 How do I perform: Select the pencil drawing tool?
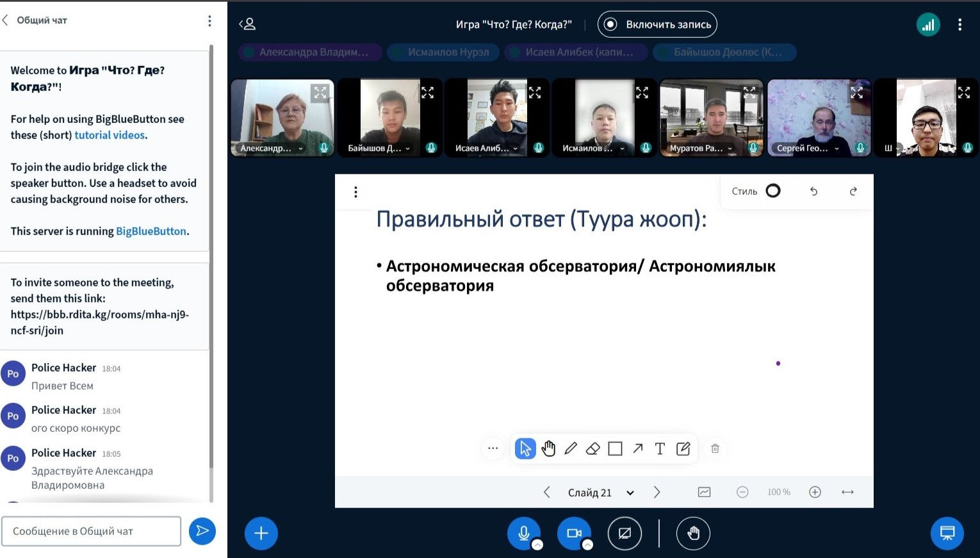pos(571,448)
